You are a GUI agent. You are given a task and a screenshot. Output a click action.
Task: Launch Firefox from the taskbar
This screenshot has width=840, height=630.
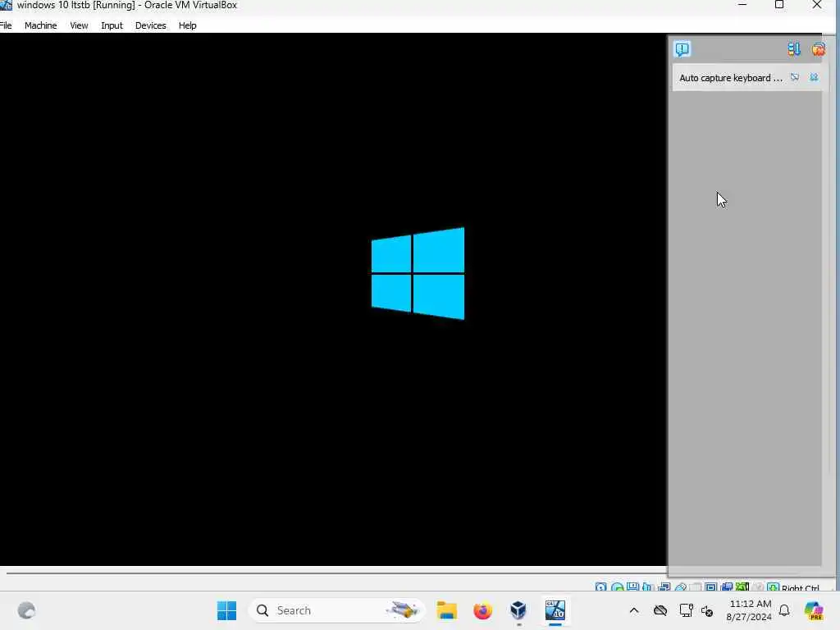[482, 610]
